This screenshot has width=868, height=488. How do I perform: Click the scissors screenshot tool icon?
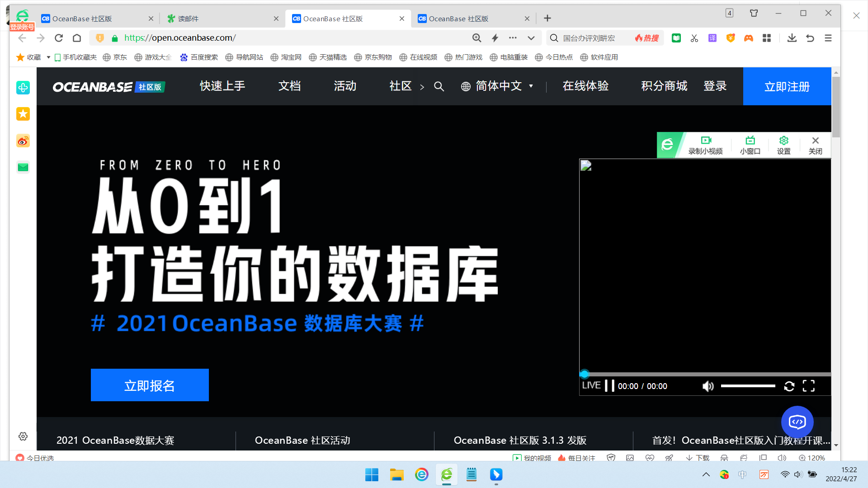pos(694,38)
